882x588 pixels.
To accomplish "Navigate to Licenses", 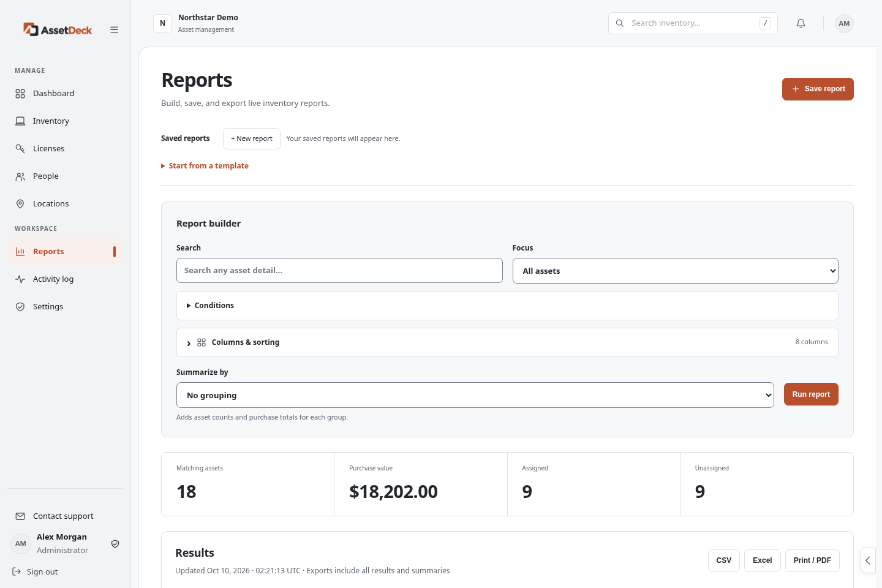I will pyautogui.click(x=65, y=148).
